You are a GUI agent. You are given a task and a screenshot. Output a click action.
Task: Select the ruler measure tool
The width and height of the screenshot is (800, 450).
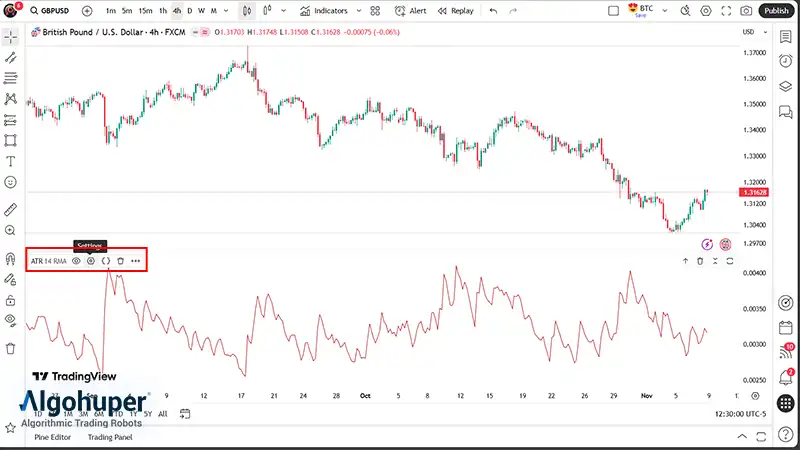[x=11, y=209]
